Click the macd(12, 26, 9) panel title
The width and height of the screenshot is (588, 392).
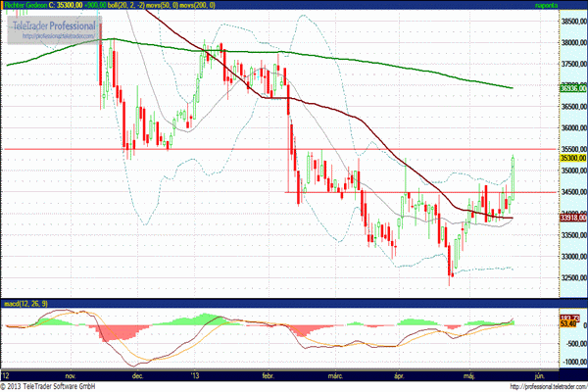pos(25,303)
